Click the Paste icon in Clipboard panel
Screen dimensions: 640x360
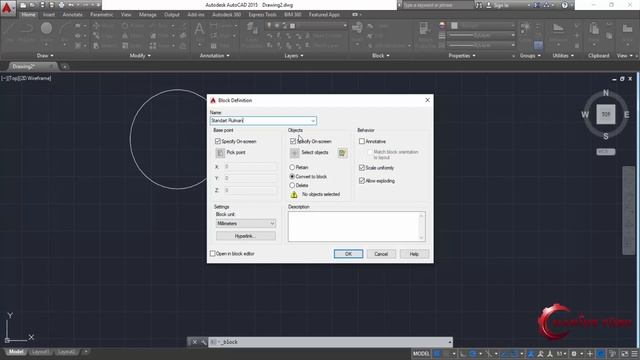tap(594, 28)
